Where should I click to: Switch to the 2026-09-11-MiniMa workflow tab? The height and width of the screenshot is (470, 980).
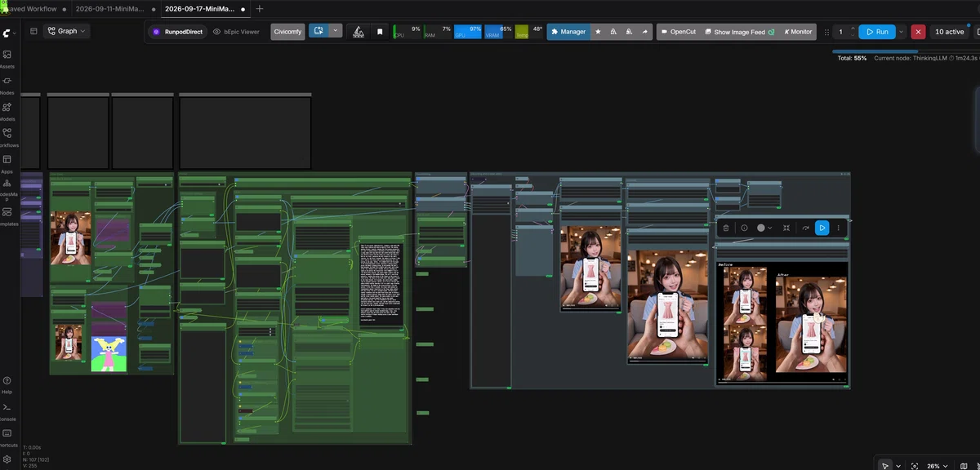(109, 9)
